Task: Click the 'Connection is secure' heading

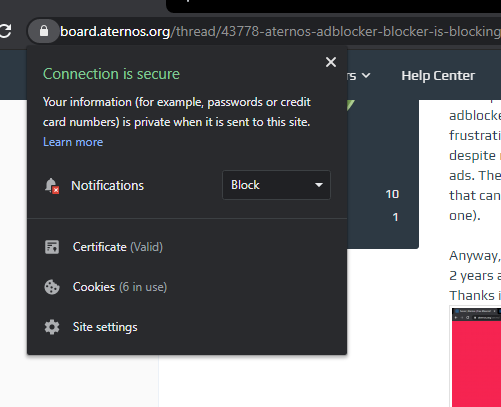Action: 111,74
